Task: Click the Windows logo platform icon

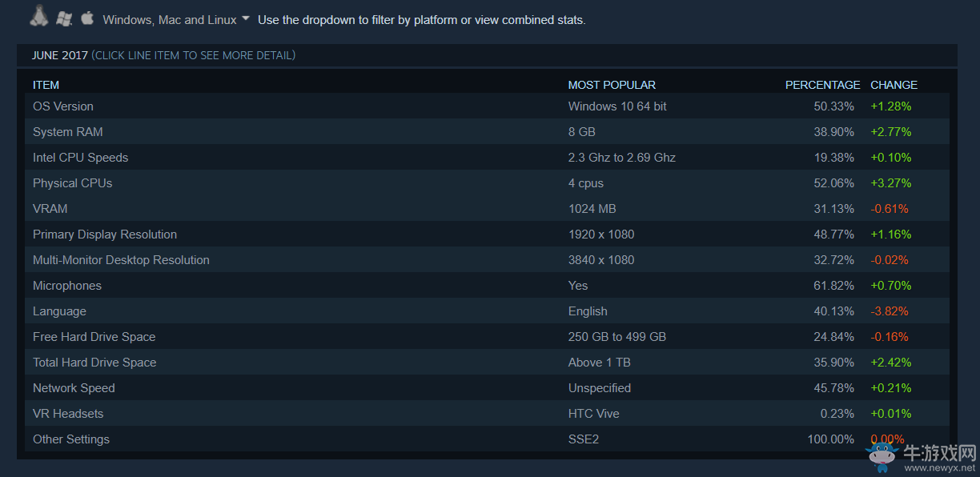Action: [x=64, y=18]
